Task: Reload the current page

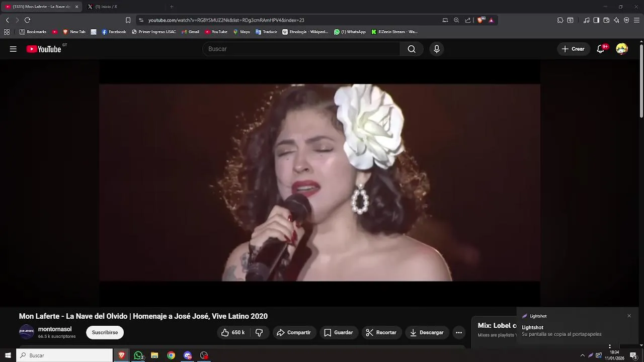Action: 27,20
